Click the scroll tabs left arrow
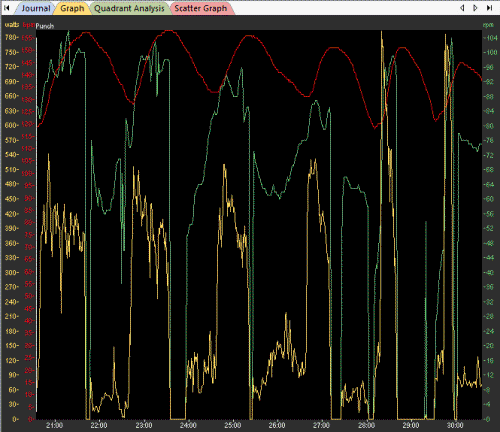This screenshot has width=500, height=432. (x=462, y=8)
